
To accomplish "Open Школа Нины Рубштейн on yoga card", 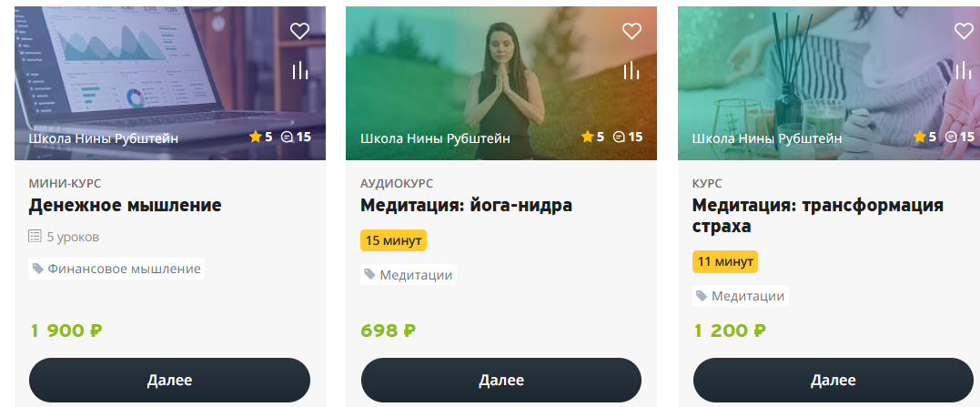I will (x=435, y=138).
